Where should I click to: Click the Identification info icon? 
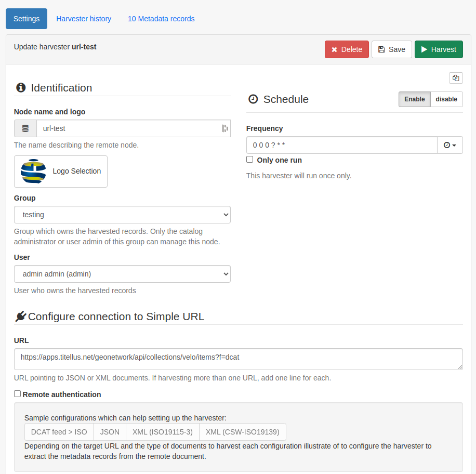point(21,87)
